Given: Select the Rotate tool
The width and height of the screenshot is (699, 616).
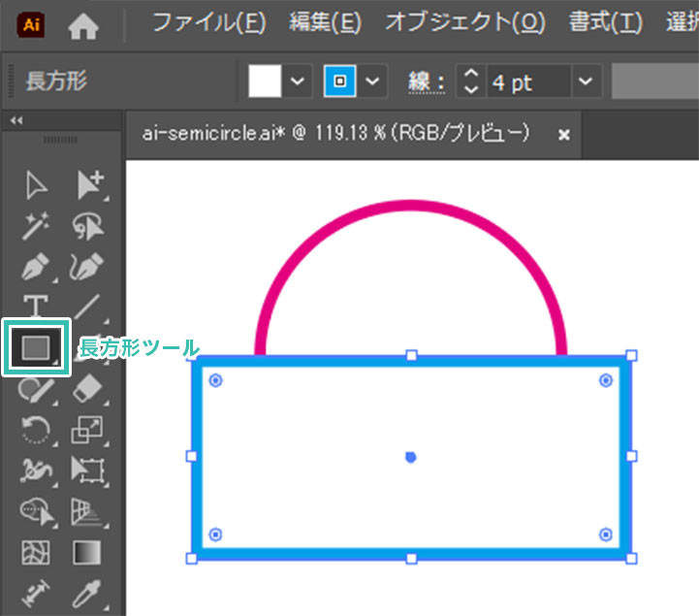Looking at the screenshot, I should [37, 429].
